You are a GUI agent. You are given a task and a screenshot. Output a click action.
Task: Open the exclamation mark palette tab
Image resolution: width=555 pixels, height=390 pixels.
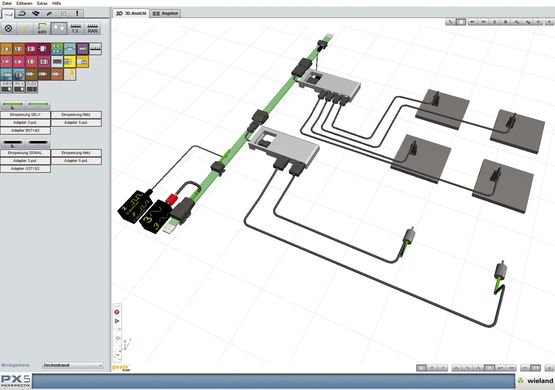[x=77, y=13]
